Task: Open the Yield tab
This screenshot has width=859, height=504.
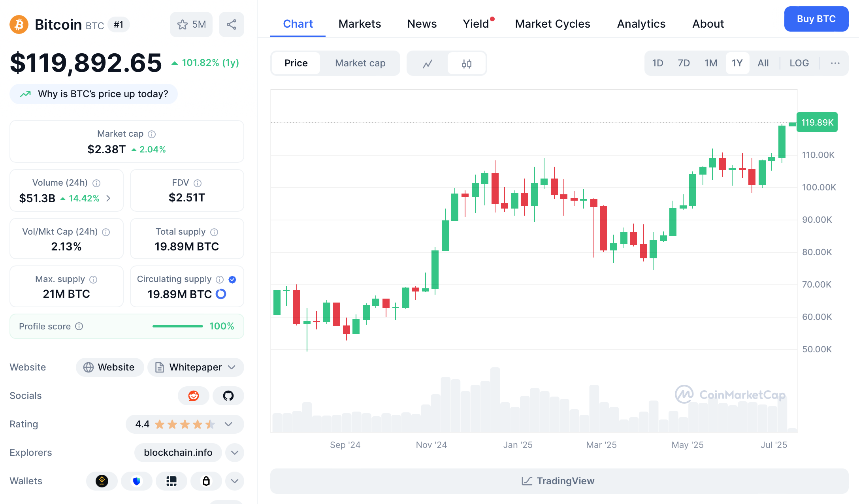Action: point(476,24)
